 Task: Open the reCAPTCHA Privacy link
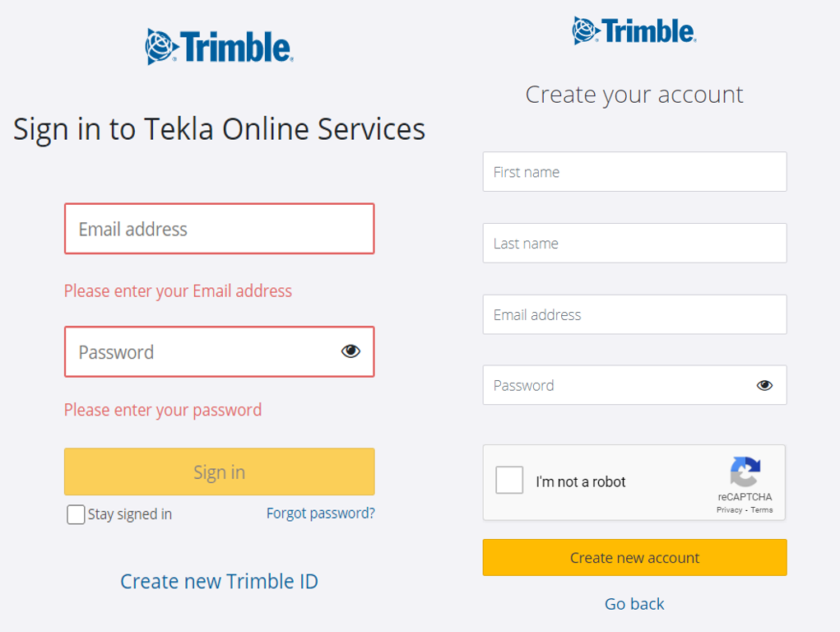point(729,510)
